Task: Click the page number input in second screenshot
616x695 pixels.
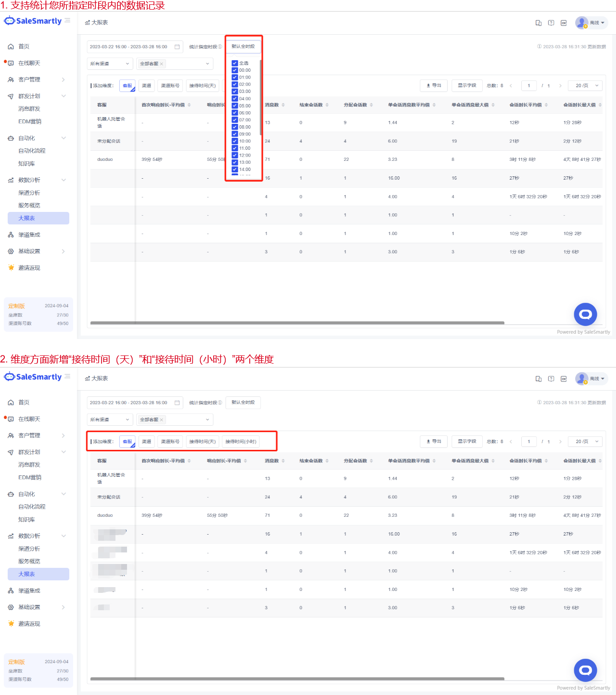Action: [x=528, y=442]
